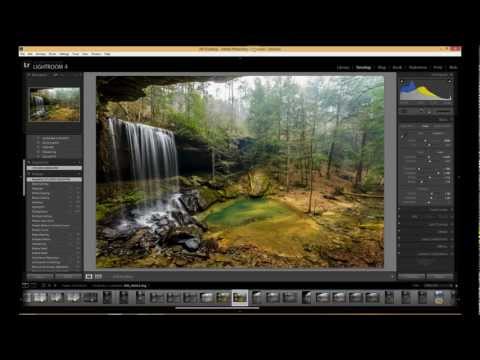Click the Exposure slider handle
480x360 pixels.
click(x=429, y=157)
